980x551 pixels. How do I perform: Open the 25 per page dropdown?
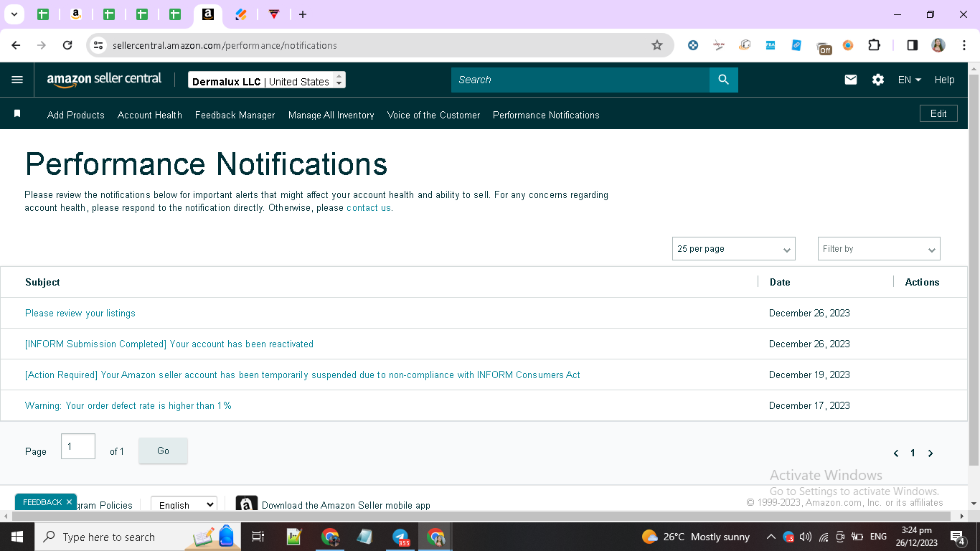[734, 249]
